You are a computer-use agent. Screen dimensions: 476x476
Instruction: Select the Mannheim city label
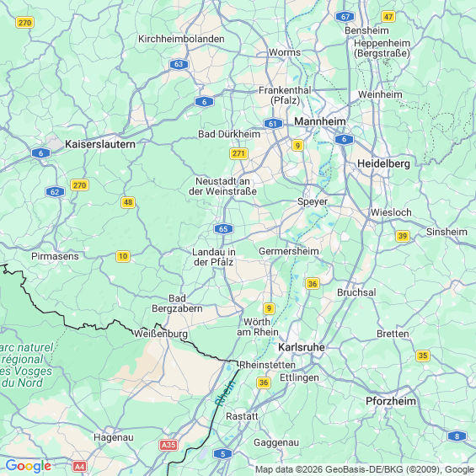tap(320, 121)
